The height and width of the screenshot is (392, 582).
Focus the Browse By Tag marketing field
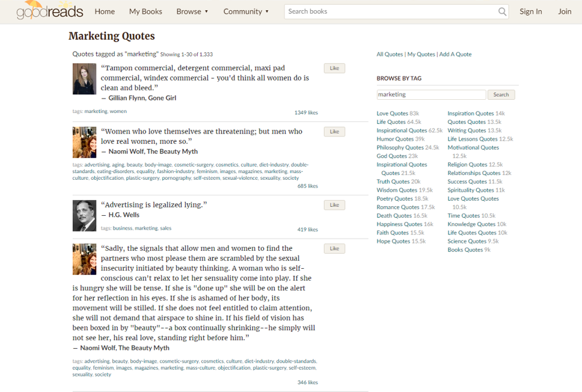431,94
